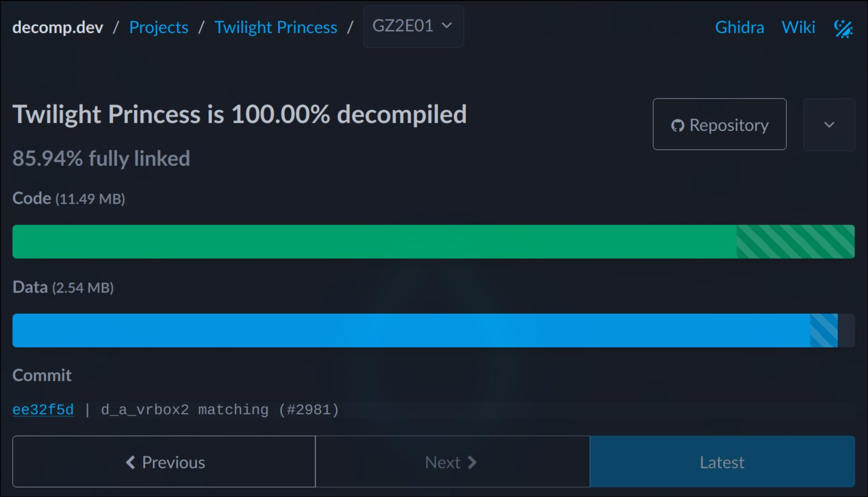Viewport: 868px width, 497px height.
Task: Open commit ee32f5d link
Action: pos(43,410)
